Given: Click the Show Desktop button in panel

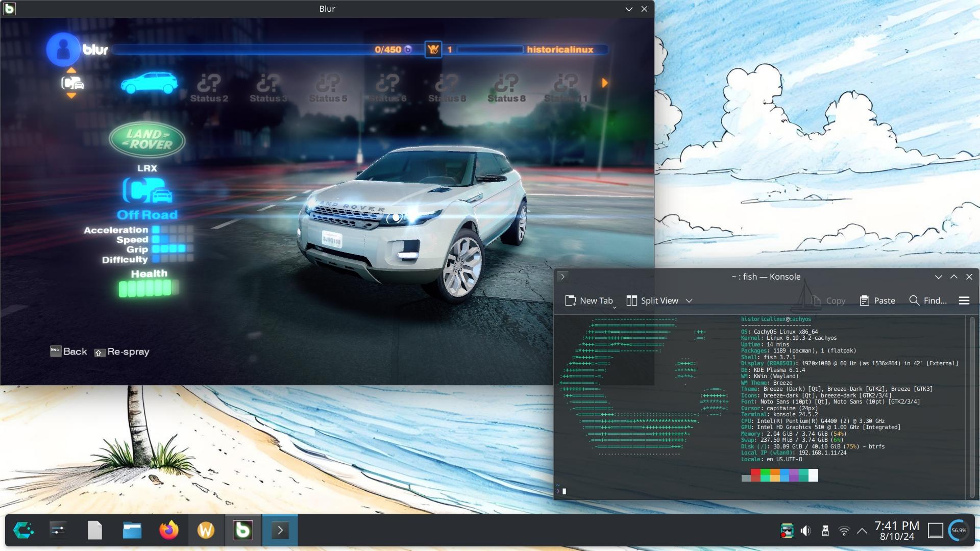Looking at the screenshot, I should 935,531.
